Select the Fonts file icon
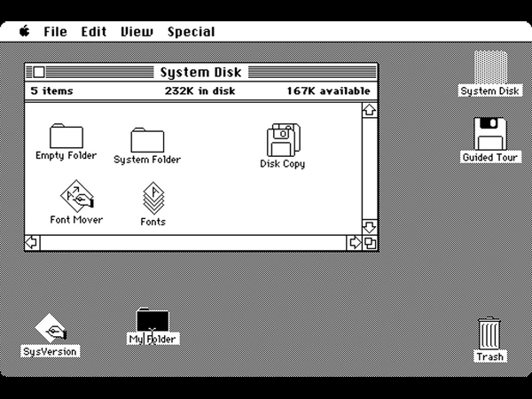Image resolution: width=532 pixels, height=399 pixels. pos(153,198)
